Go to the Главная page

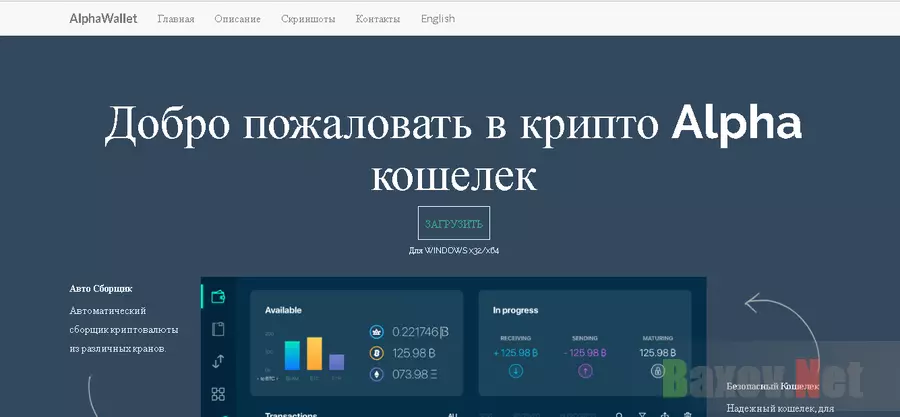click(x=176, y=19)
